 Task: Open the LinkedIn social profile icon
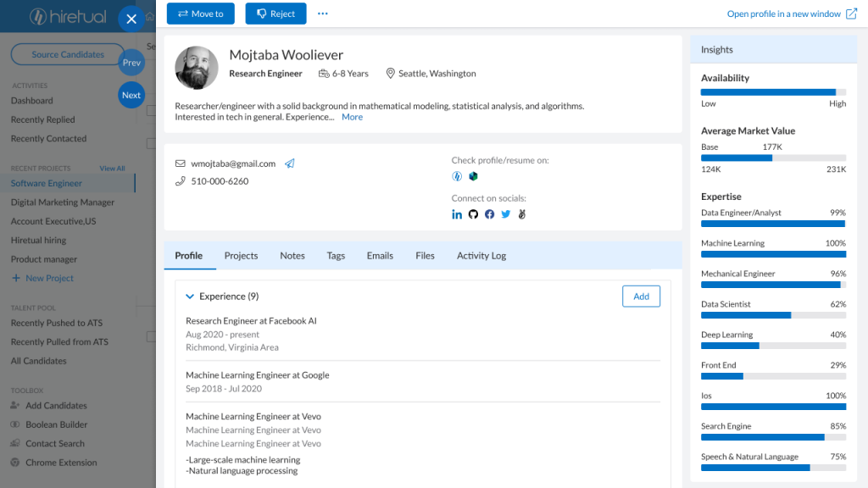point(457,214)
